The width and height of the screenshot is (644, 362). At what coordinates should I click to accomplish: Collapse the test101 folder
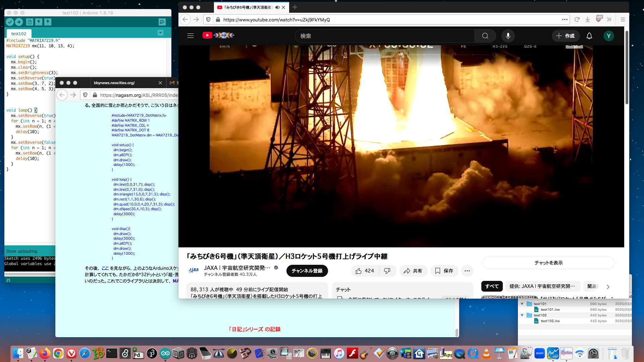pos(522,304)
